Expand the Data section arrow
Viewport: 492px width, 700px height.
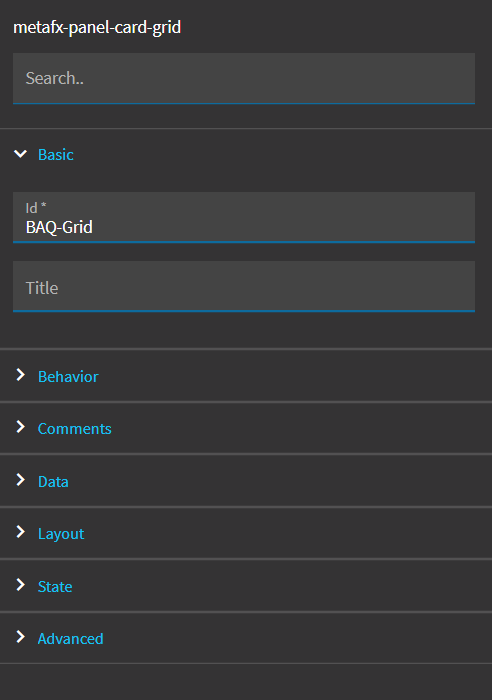coord(21,480)
